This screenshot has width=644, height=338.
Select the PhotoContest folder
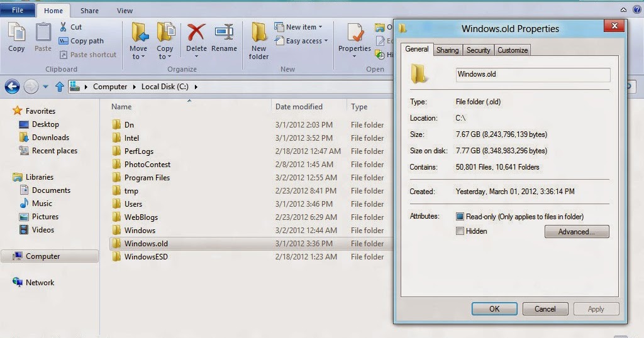point(250,164)
